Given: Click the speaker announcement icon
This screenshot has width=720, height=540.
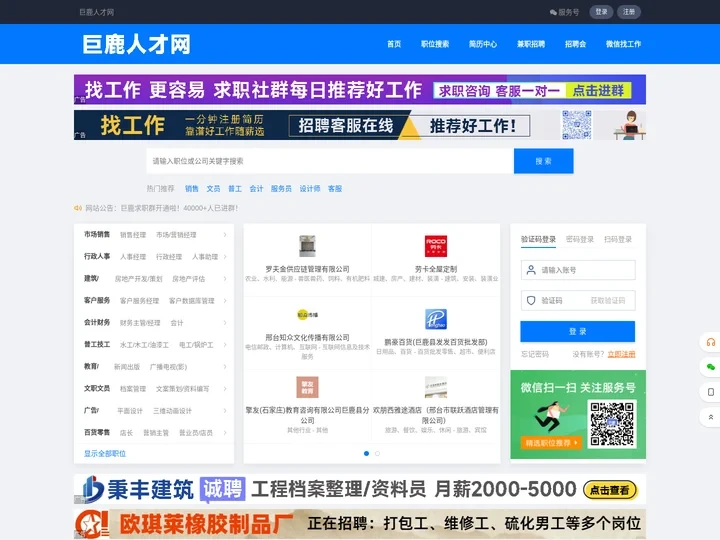Looking at the screenshot, I should tap(78, 208).
